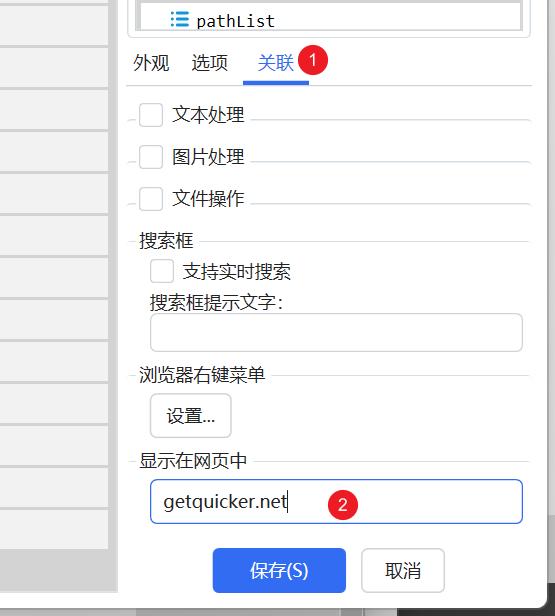This screenshot has width=555, height=616.
Task: Enable the 文本处理 checkbox
Action: click(151, 115)
